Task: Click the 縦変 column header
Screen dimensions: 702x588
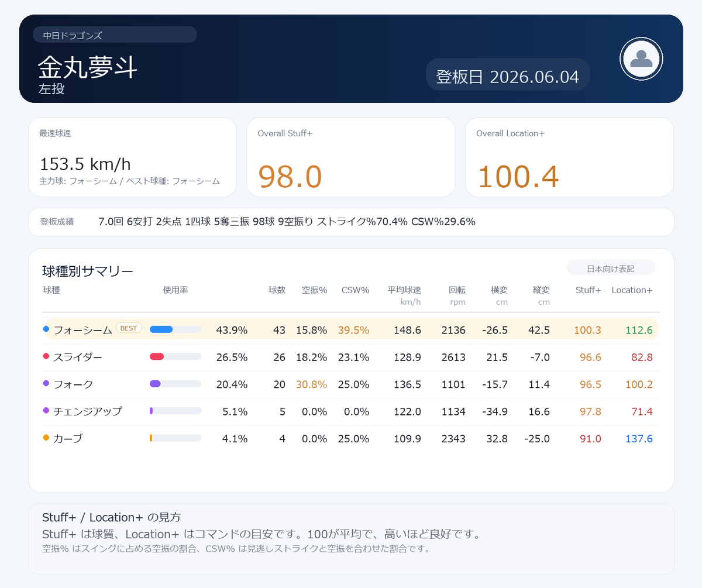Action: point(541,290)
